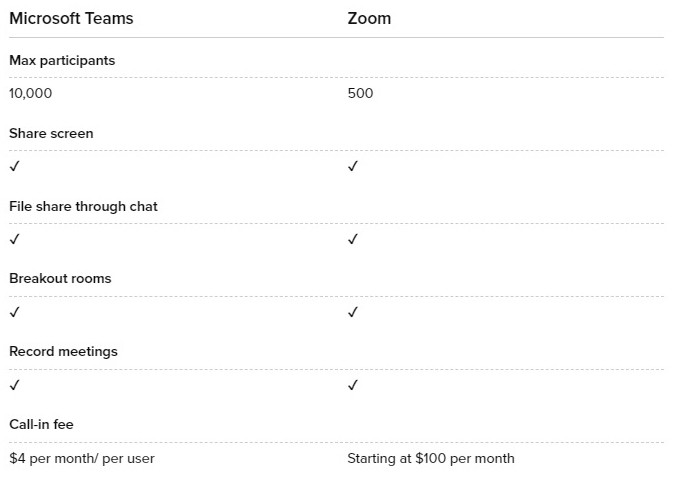Select the Max participants row label
The width and height of the screenshot is (680, 495).
[x=62, y=60]
